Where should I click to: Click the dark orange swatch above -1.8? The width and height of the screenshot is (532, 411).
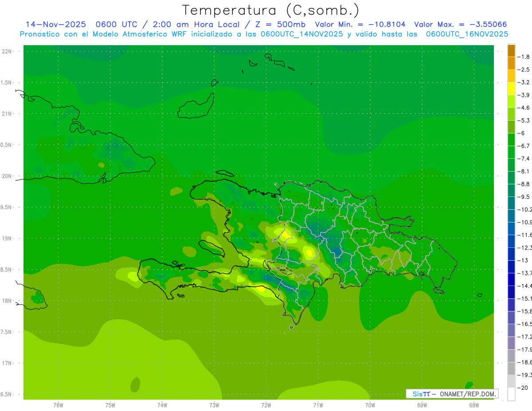pos(511,51)
